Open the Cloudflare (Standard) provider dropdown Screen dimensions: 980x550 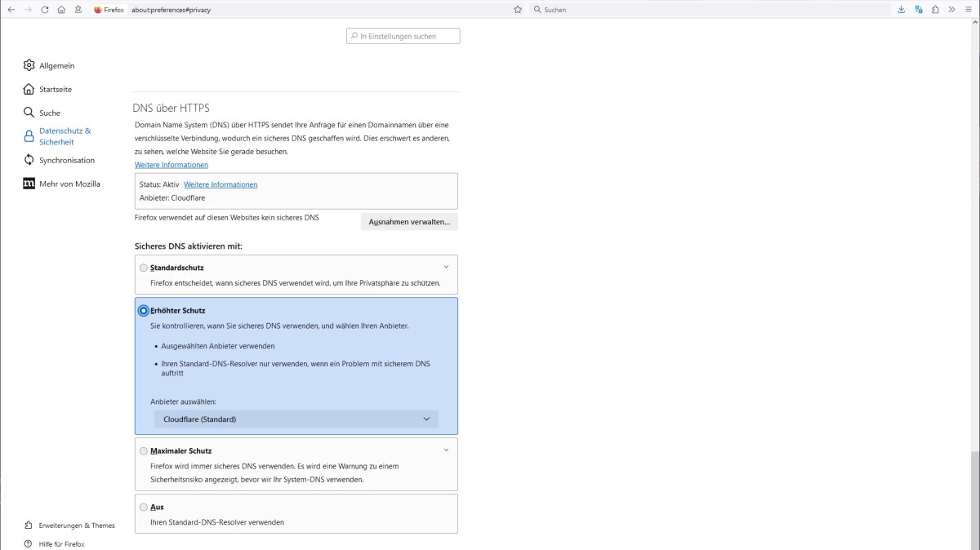click(x=296, y=419)
